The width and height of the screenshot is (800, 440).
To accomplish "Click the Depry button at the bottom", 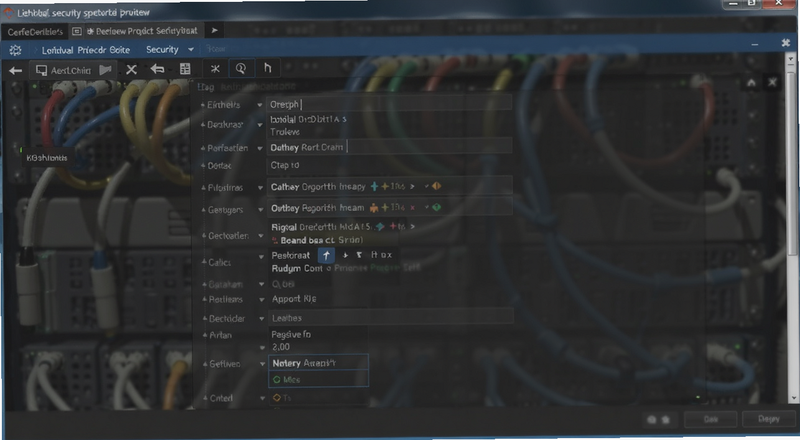I will coord(769,419).
